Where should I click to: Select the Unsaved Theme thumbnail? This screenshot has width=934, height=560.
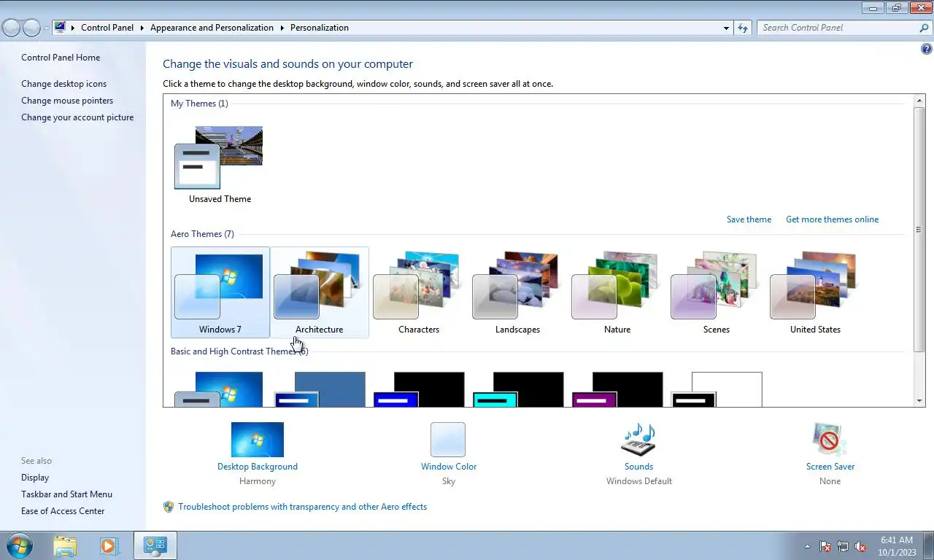[x=220, y=164]
